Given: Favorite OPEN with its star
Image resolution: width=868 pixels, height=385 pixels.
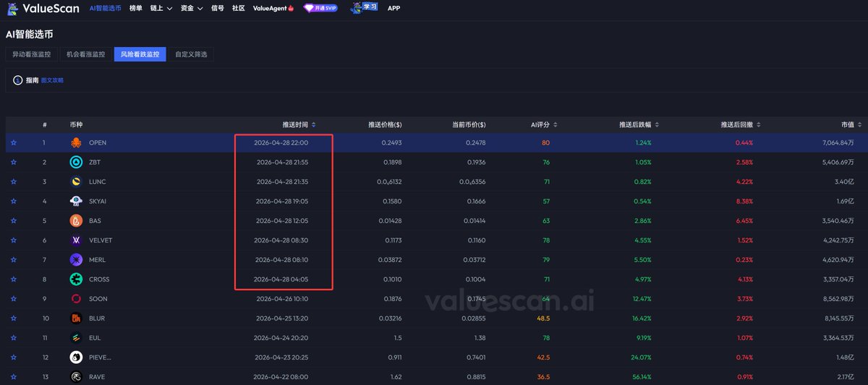Looking at the screenshot, I should [14, 143].
